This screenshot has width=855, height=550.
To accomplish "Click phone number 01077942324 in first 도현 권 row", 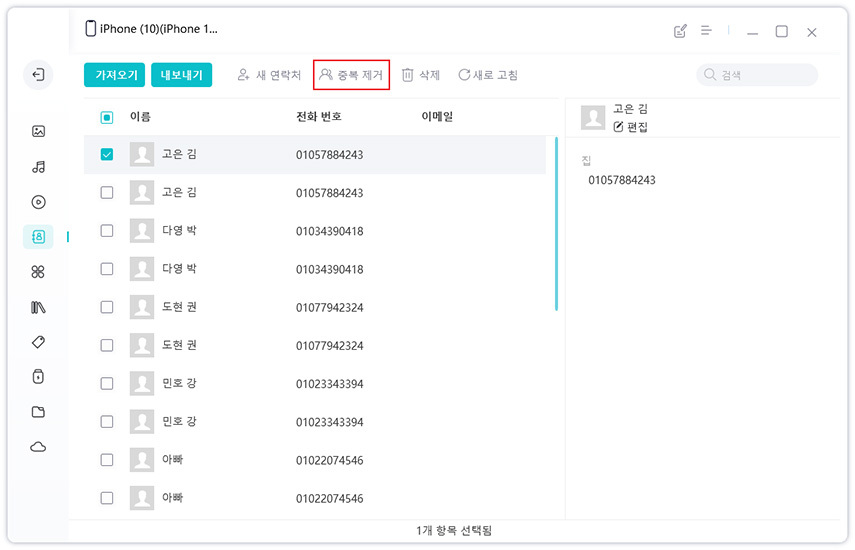I will coord(329,307).
